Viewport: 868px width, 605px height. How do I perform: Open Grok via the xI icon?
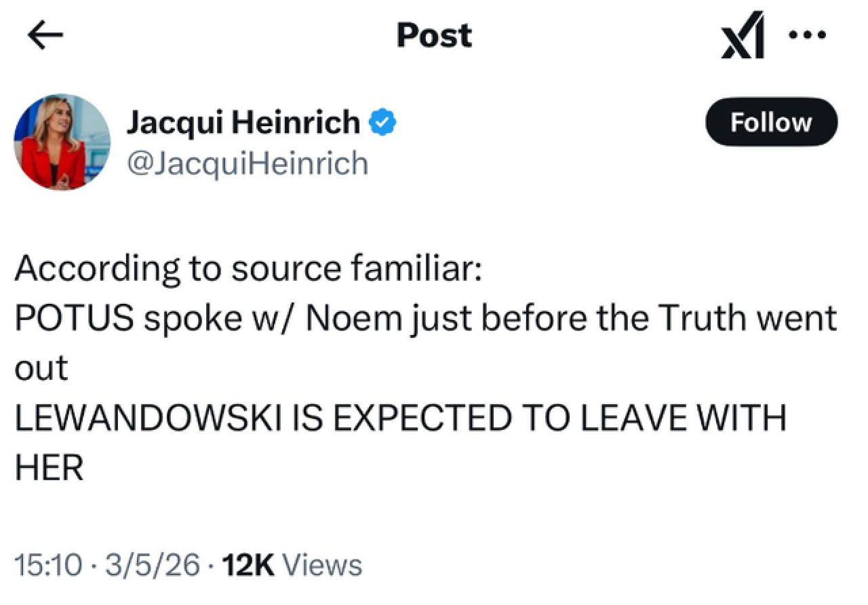[745, 35]
